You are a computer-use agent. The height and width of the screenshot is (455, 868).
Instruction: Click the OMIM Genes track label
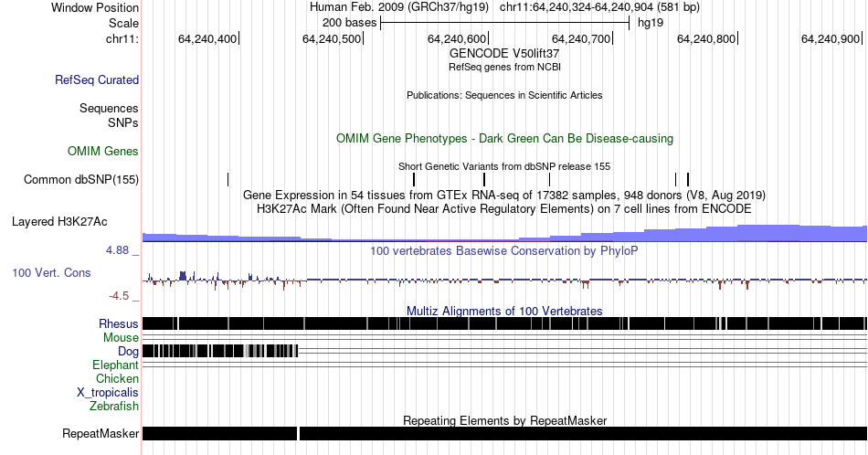pos(103,151)
